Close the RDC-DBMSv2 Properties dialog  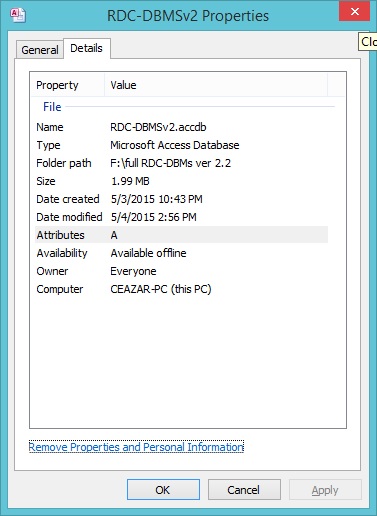pyautogui.click(x=355, y=12)
